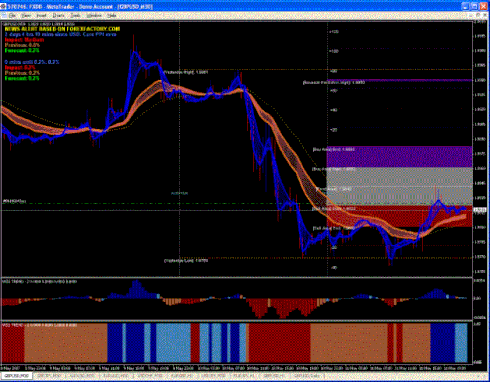Viewport: 490px width, 382px height.
Task: Minimize the MetaTrader window
Action: 465,6
